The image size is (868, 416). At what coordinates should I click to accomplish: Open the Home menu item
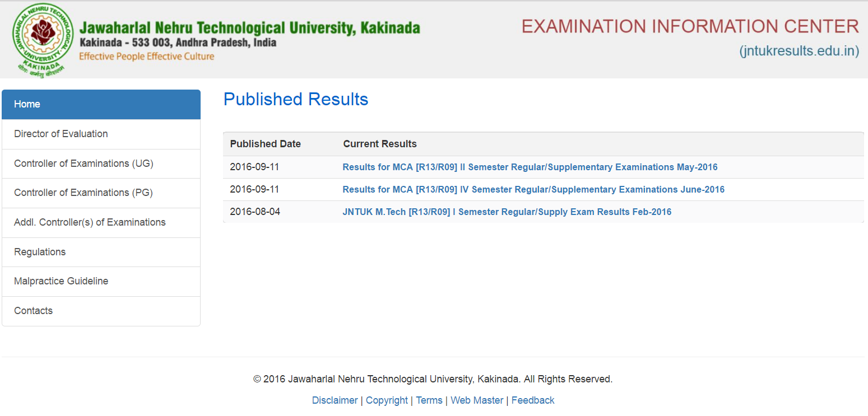101,104
